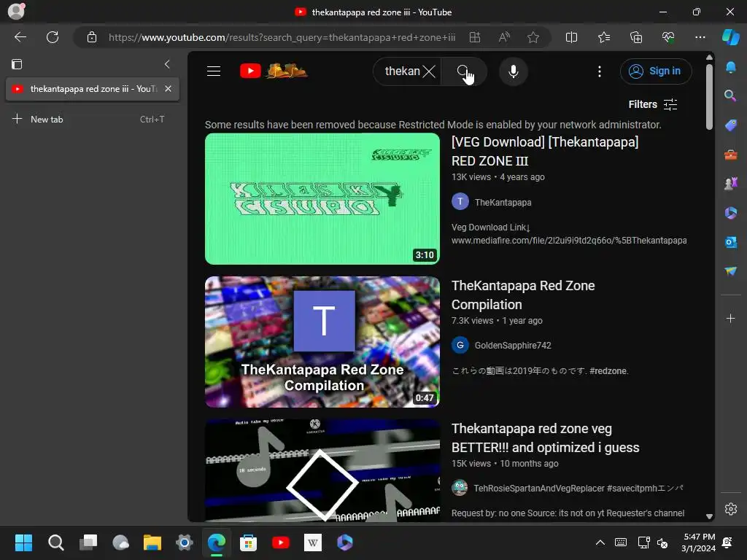Screen dimensions: 747x560
Task: Visit TehRosieSpartanAndVegReplacer channel
Action: (578, 488)
